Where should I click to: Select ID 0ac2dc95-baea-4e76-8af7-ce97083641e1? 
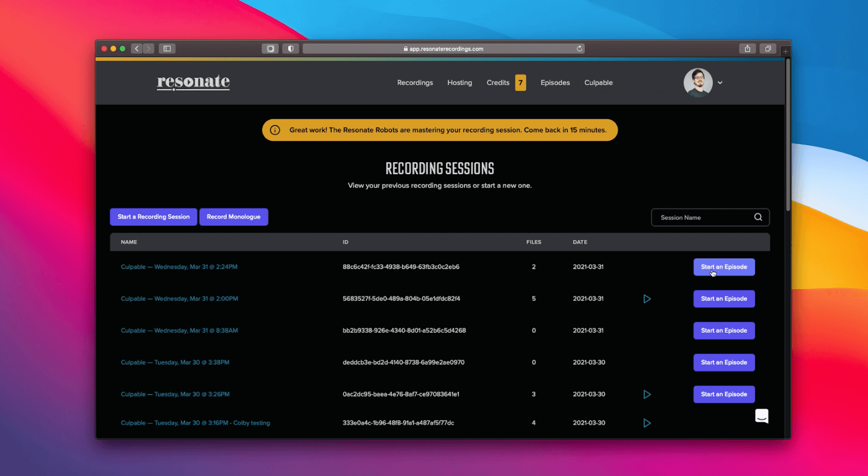point(401,394)
